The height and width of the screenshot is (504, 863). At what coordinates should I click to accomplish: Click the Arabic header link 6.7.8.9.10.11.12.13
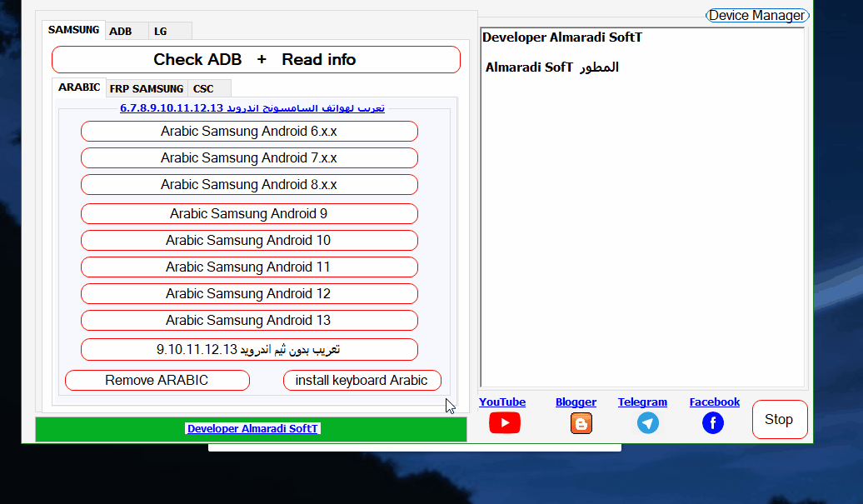click(x=252, y=107)
